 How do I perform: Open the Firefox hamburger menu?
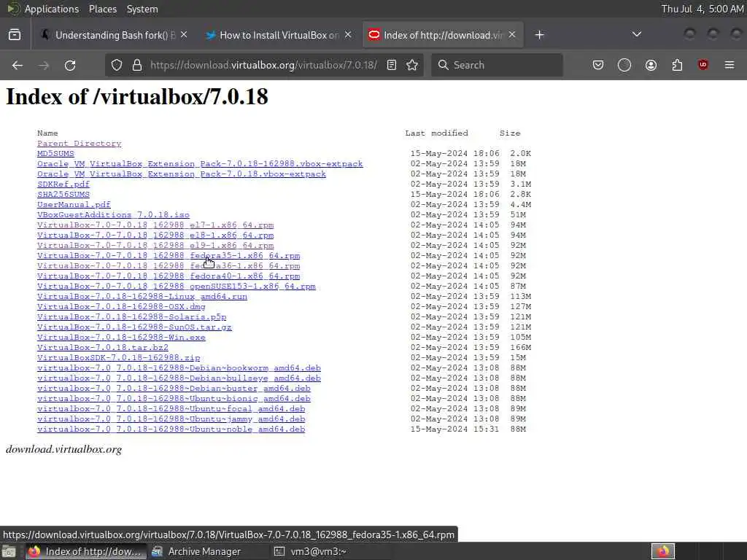tap(729, 65)
